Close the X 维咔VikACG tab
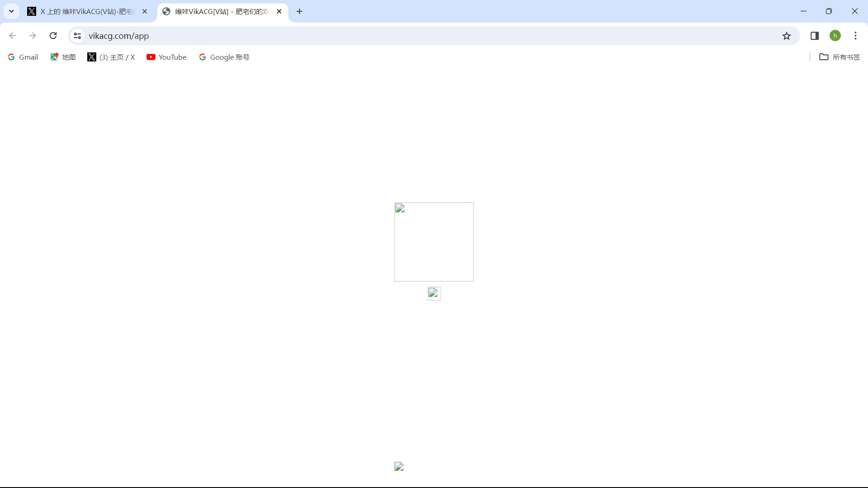Screen dimensions: 868x488 pos(145,11)
